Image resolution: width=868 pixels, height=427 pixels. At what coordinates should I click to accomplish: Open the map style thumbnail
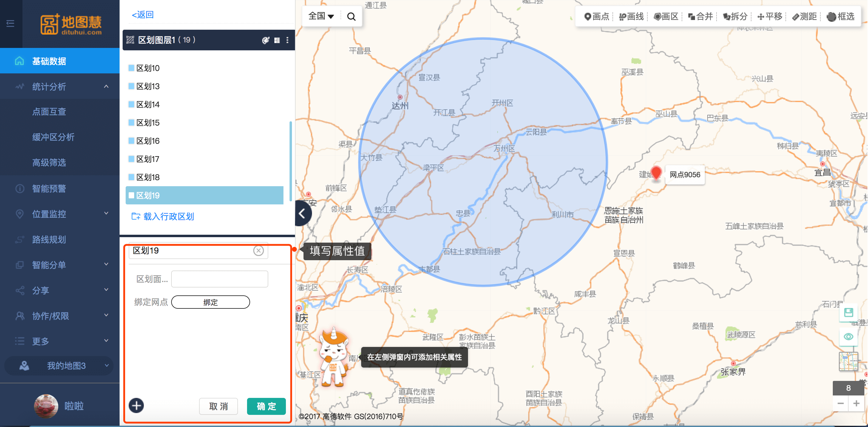pyautogui.click(x=848, y=361)
